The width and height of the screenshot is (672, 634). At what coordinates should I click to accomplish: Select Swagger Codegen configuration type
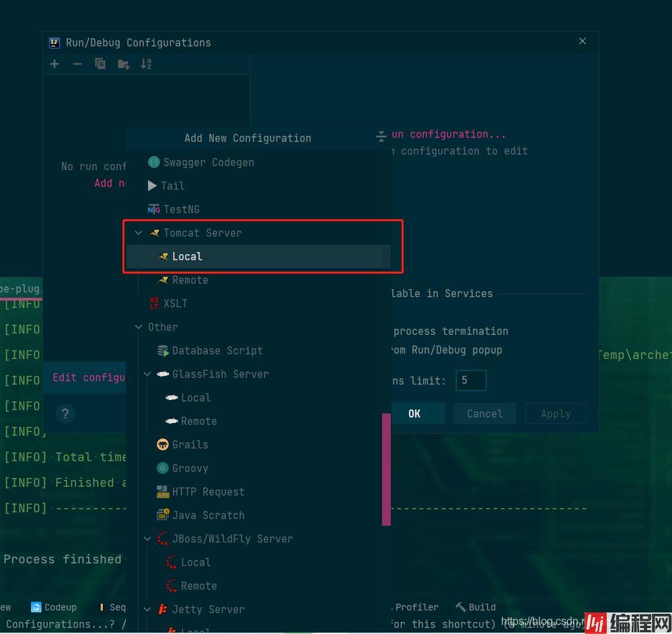pos(208,162)
